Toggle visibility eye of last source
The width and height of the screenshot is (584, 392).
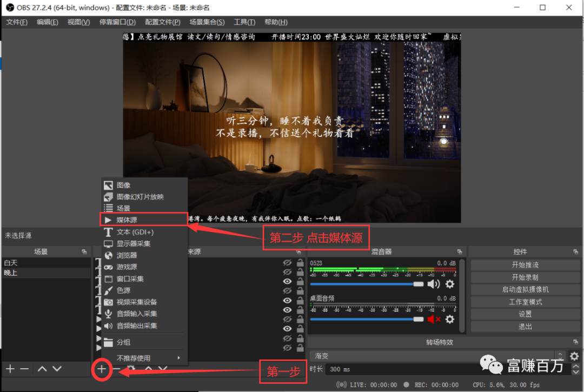click(x=287, y=348)
